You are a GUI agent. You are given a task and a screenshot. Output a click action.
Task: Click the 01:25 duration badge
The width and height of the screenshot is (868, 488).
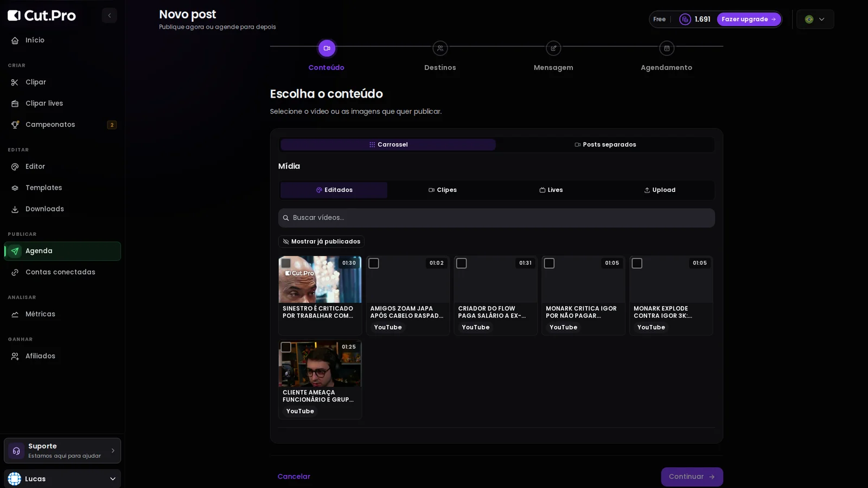click(349, 347)
